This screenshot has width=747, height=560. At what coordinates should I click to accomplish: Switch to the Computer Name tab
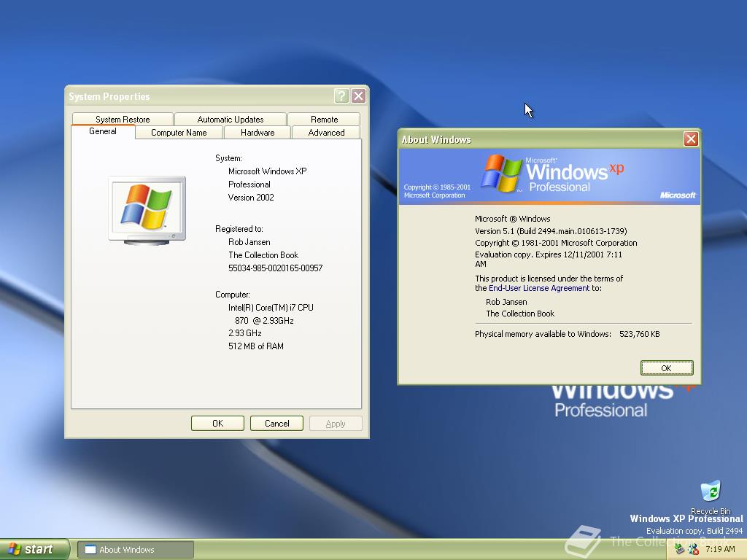(x=179, y=133)
